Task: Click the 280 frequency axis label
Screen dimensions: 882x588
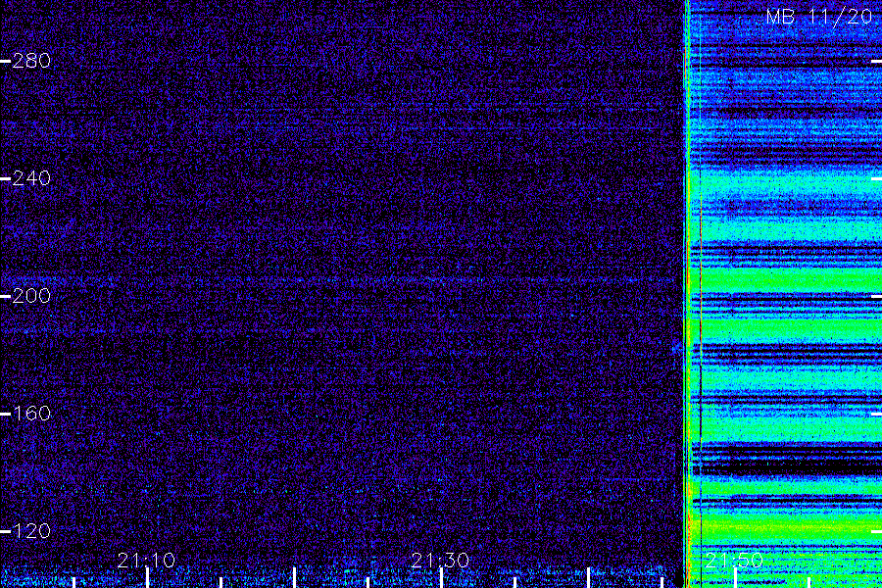Action: point(31,61)
